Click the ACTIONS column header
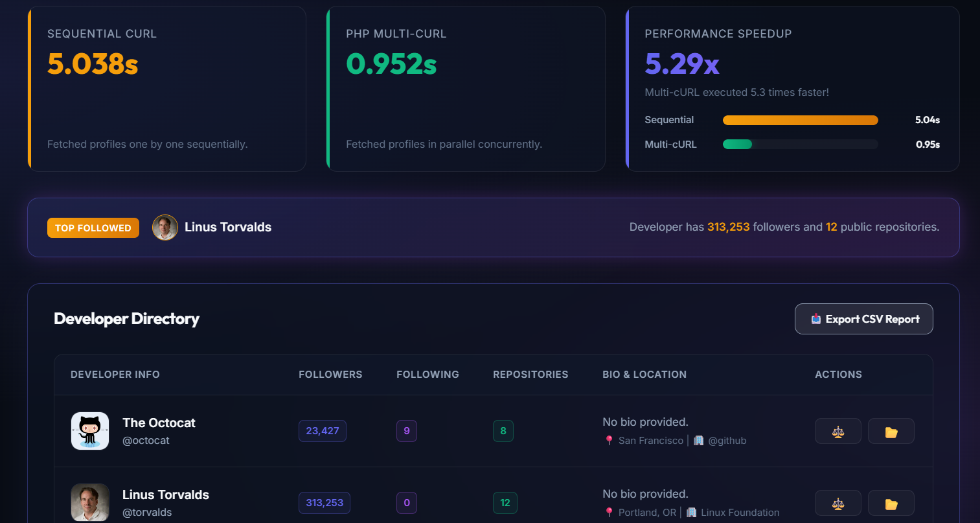This screenshot has height=523, width=980. tap(838, 375)
